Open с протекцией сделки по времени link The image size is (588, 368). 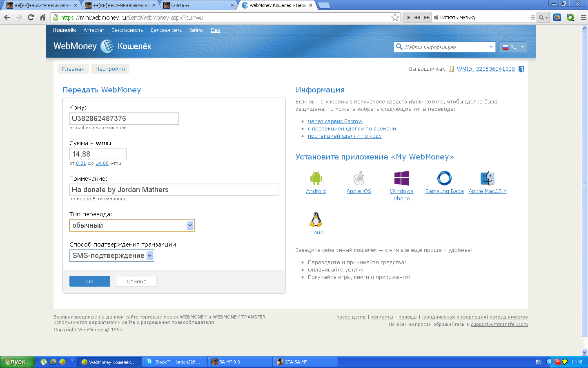coord(352,129)
